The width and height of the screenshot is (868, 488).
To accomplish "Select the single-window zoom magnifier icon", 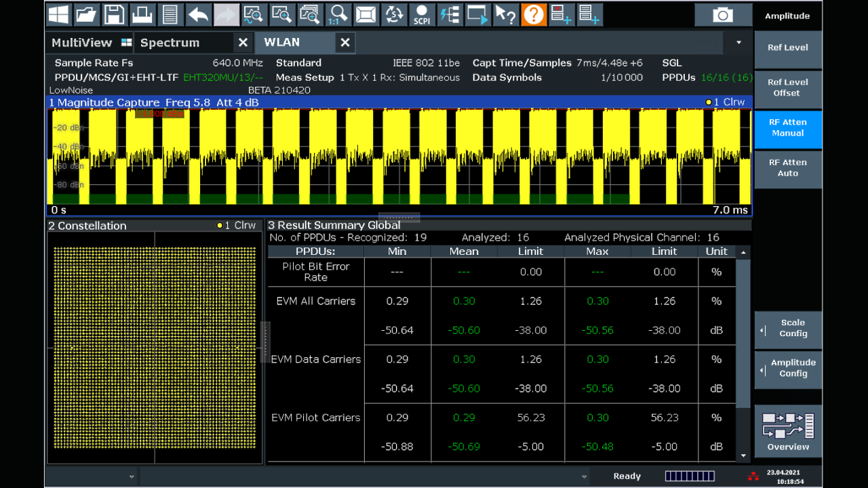I will (281, 14).
